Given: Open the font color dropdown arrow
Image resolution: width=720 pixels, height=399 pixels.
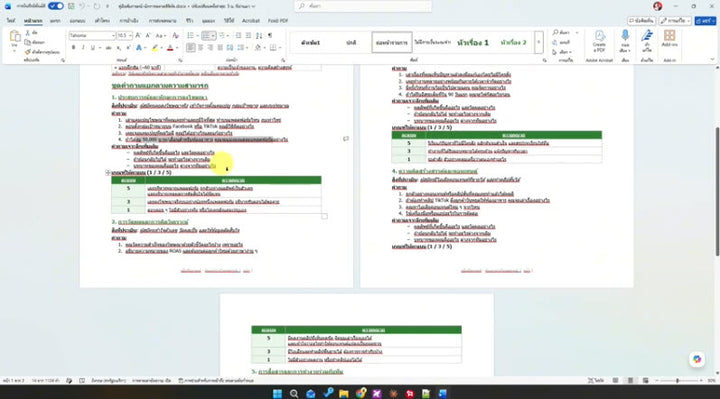Looking at the screenshot, I should (x=177, y=48).
